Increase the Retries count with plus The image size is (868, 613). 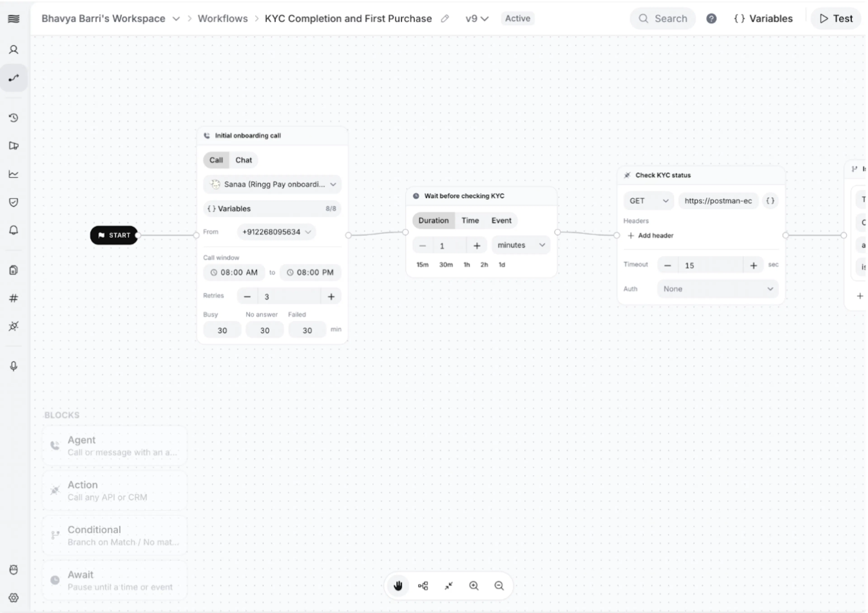pos(331,297)
